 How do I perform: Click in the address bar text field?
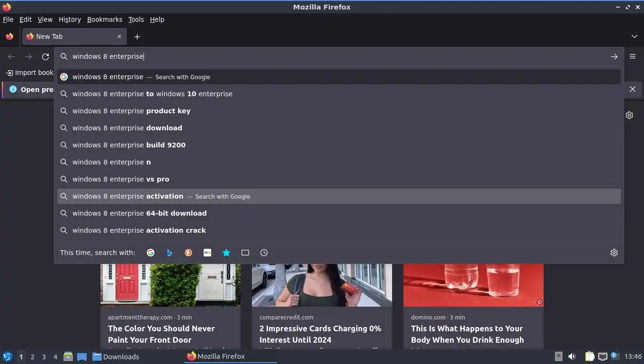pyautogui.click(x=339, y=56)
